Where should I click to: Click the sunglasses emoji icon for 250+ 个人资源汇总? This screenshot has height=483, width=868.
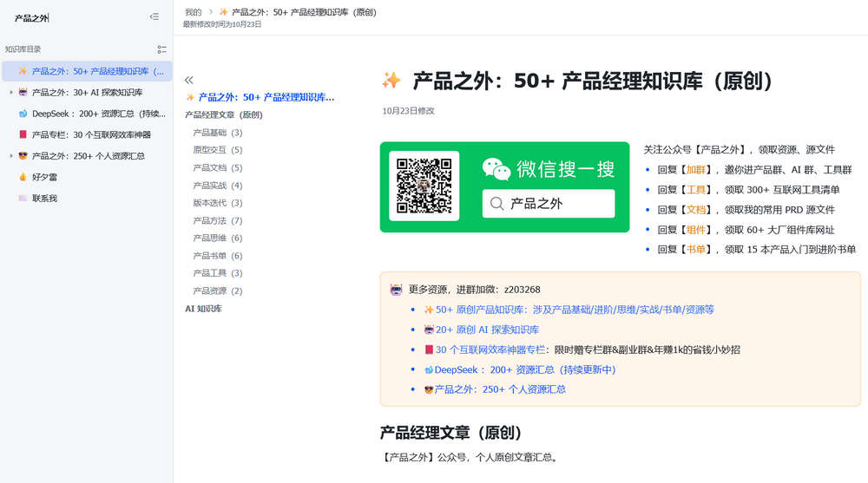coord(23,155)
